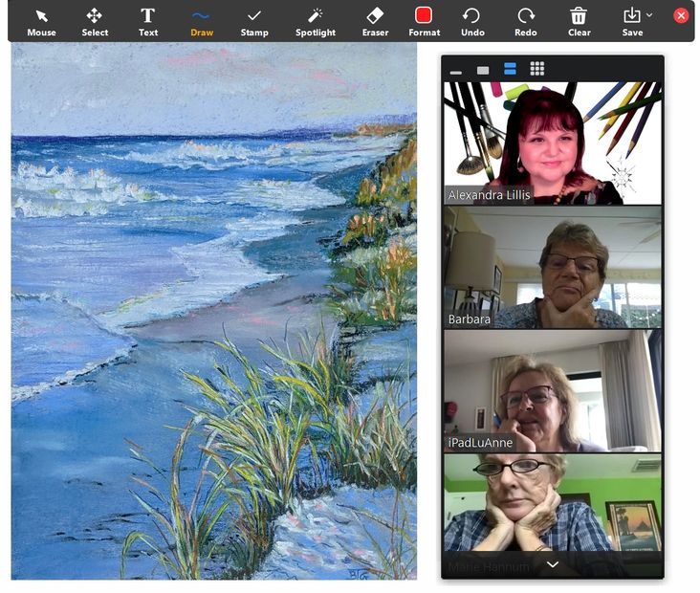Expand the Save options dropdown arrow
Viewport: 700px width, 593px height.
click(650, 15)
